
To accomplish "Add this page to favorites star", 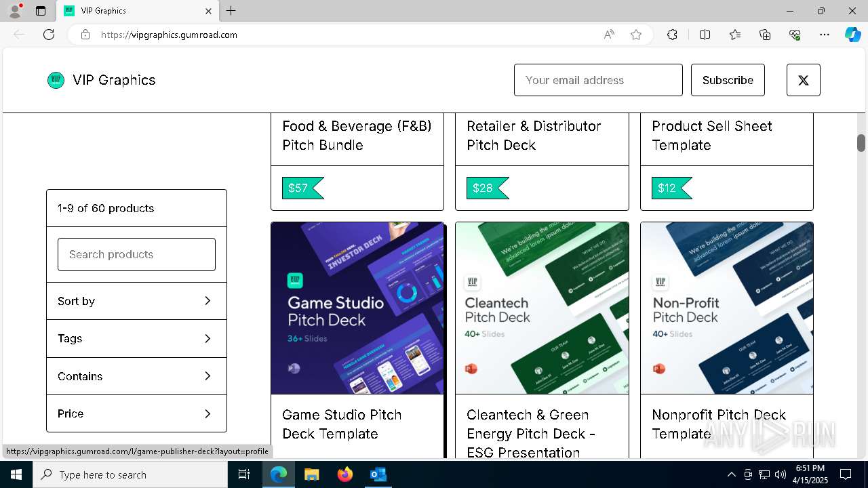I will coord(635,35).
